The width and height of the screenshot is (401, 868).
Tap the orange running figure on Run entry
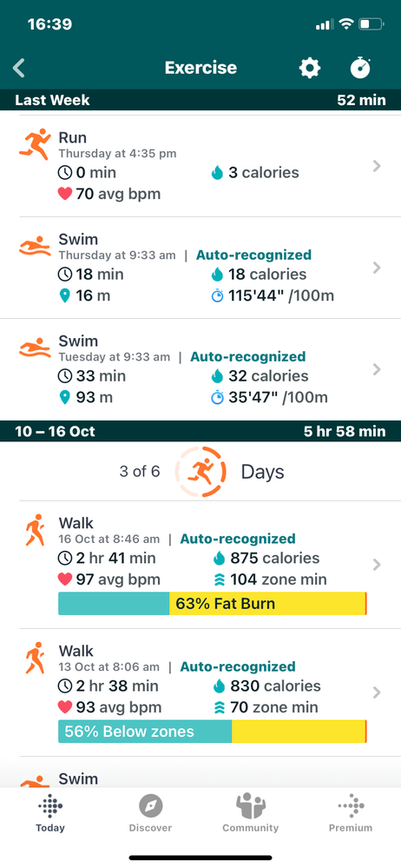point(35,145)
